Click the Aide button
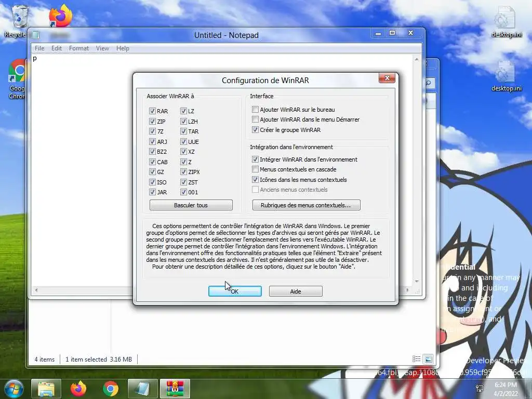This screenshot has width=532, height=399. tap(296, 291)
